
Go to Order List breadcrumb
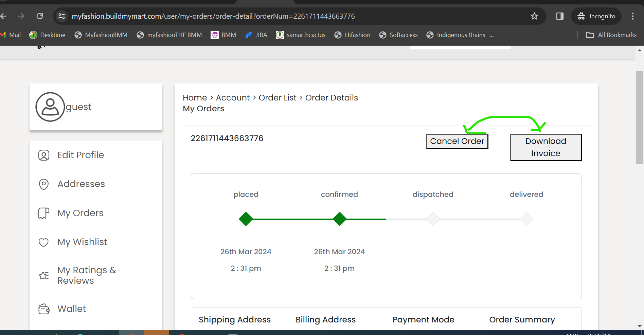[278, 98]
